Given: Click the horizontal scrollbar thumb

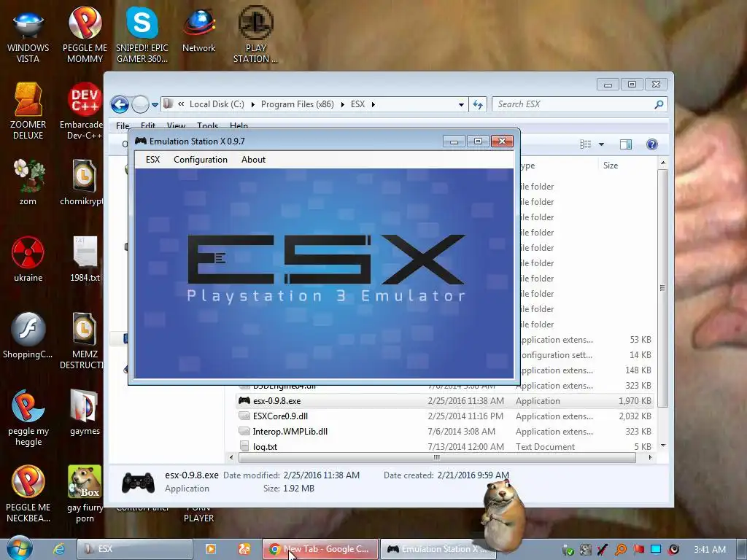Looking at the screenshot, I should 437,458.
